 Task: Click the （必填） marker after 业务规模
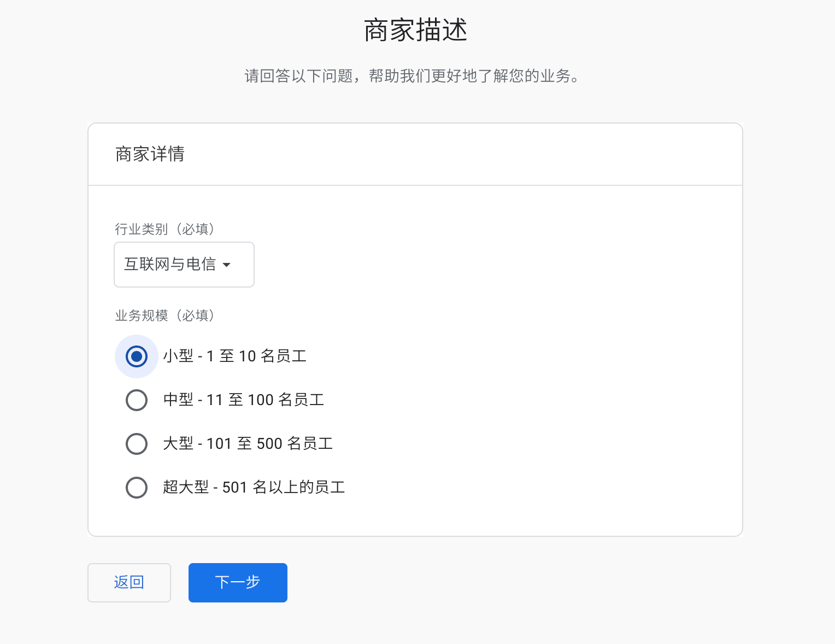[x=196, y=315]
